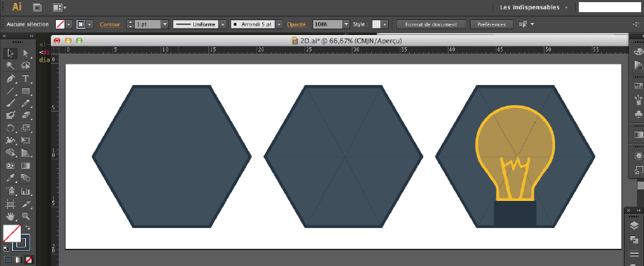The width and height of the screenshot is (644, 266).
Task: Select the Direct Selection tool
Action: point(26,54)
